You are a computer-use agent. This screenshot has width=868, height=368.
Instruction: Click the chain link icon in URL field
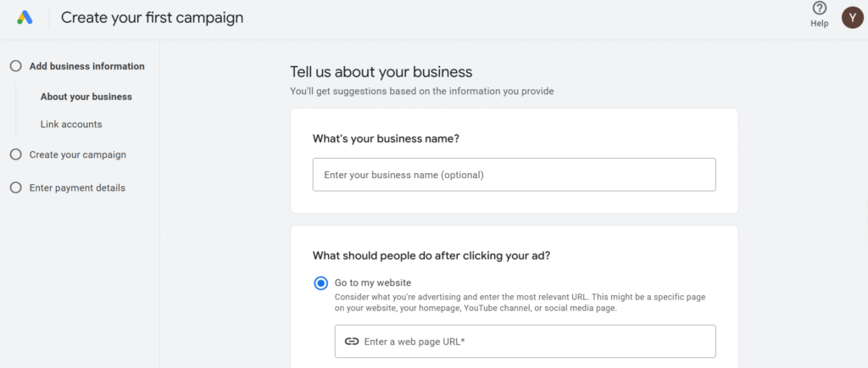pos(352,342)
